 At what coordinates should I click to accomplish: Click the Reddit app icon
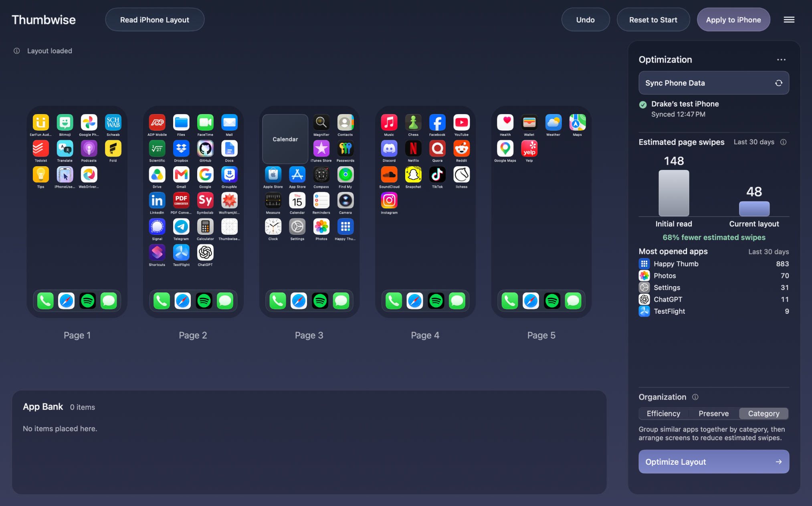(462, 149)
